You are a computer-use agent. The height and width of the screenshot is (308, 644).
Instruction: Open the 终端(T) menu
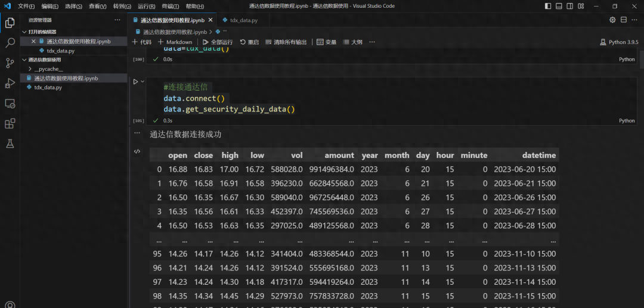(171, 6)
